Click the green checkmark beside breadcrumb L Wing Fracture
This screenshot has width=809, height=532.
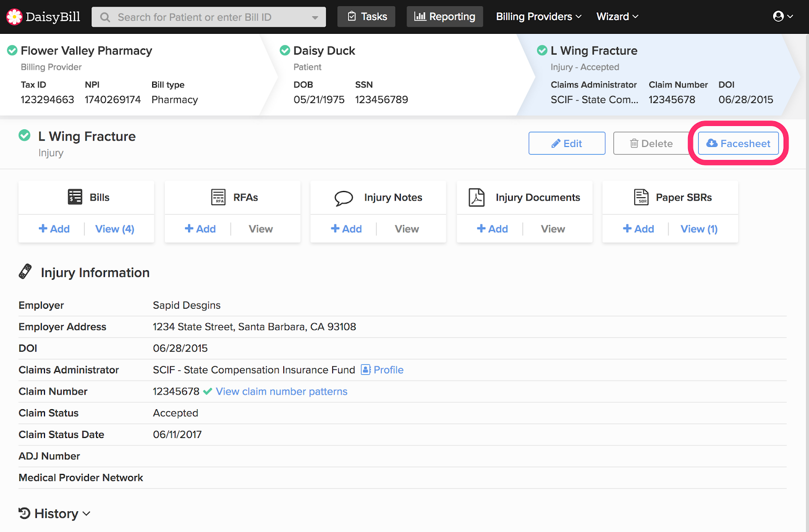point(542,51)
